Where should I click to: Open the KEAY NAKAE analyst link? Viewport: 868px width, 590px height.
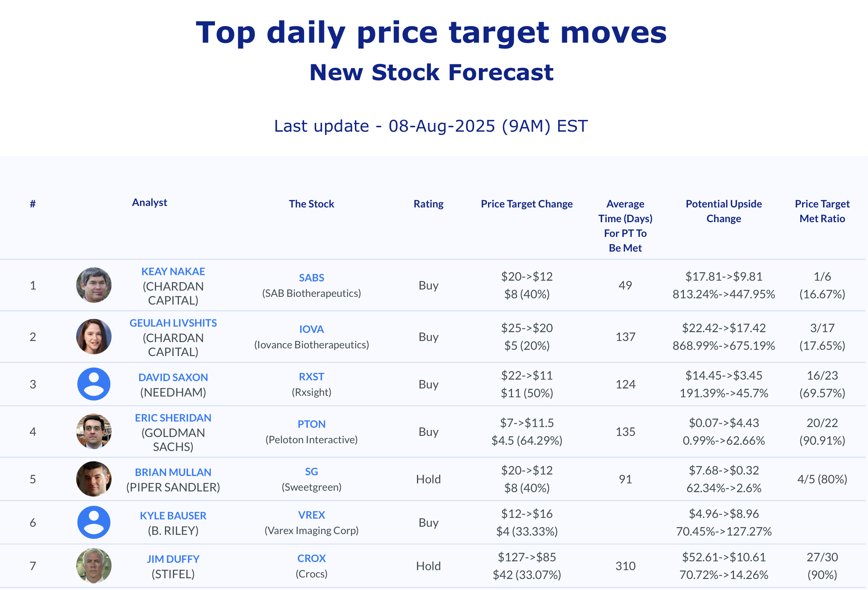173,271
